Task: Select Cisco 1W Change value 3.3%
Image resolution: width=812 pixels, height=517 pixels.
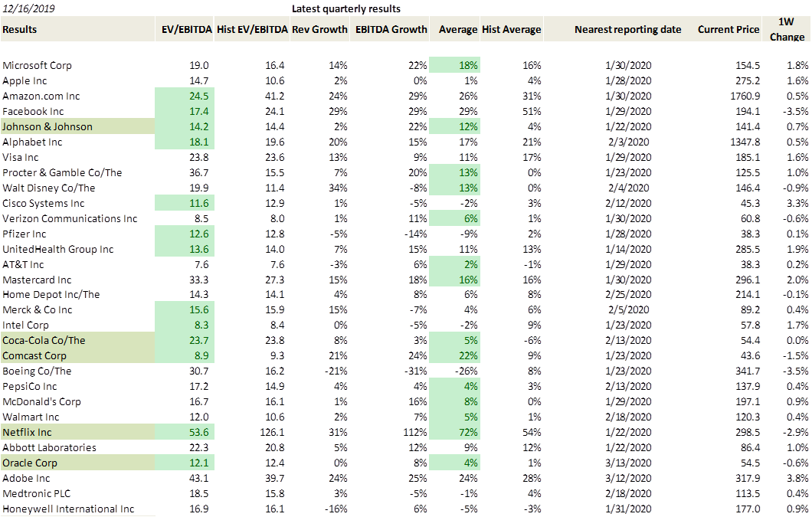Action: click(797, 203)
